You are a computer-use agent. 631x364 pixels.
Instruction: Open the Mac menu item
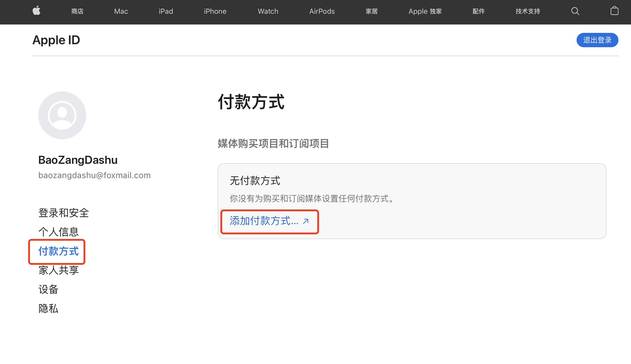tap(121, 11)
